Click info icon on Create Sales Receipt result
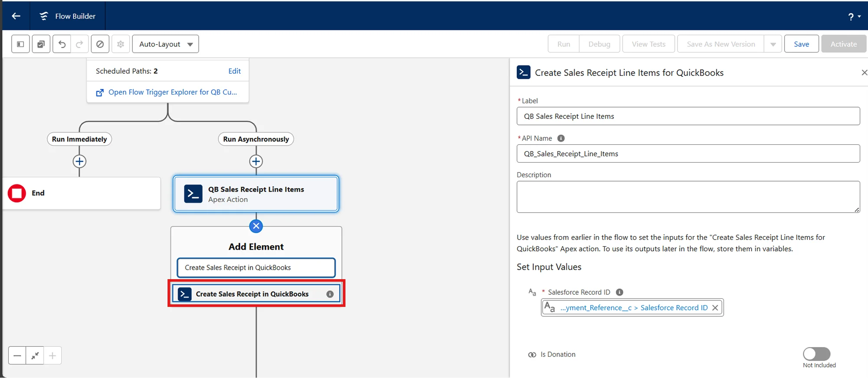Image resolution: width=868 pixels, height=378 pixels. (330, 294)
